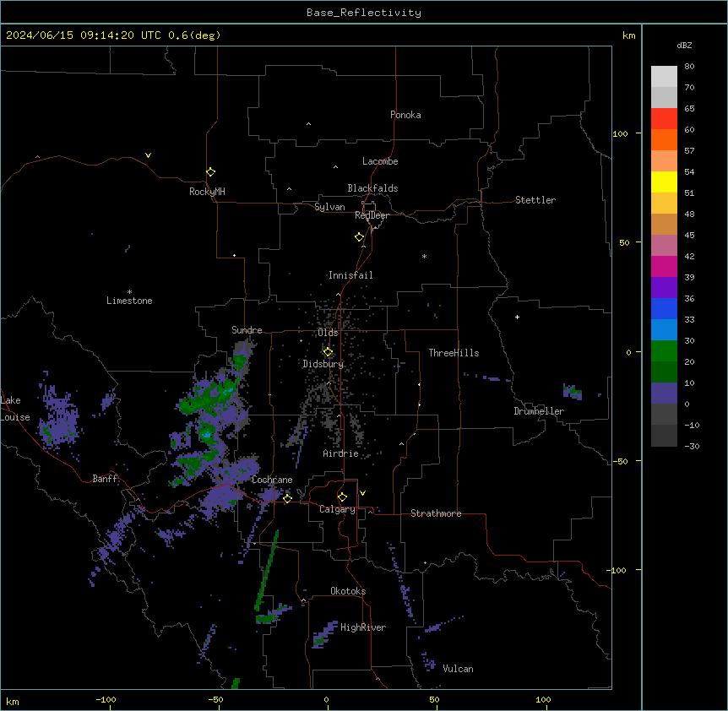Choose the light gray 70-80 dBZ swatch

click(x=664, y=77)
